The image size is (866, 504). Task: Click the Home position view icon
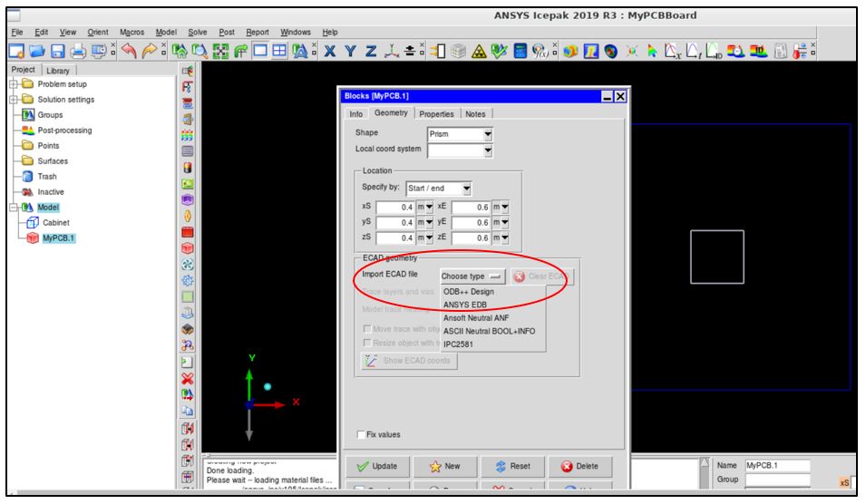pyautogui.click(x=179, y=52)
